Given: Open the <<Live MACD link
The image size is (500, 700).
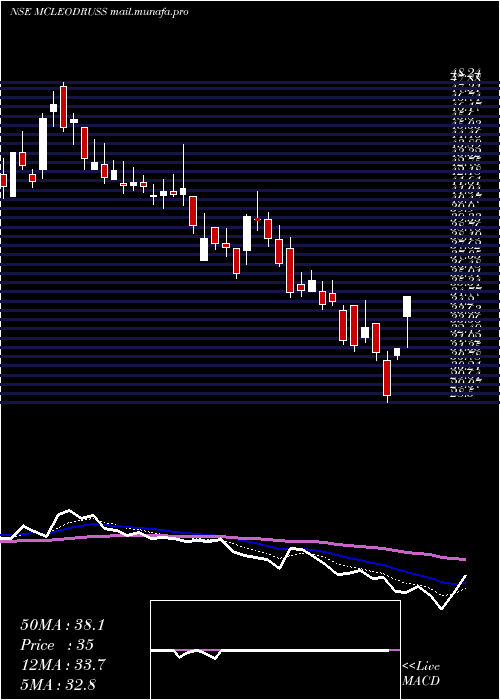Looking at the screenshot, I should pos(421,674).
